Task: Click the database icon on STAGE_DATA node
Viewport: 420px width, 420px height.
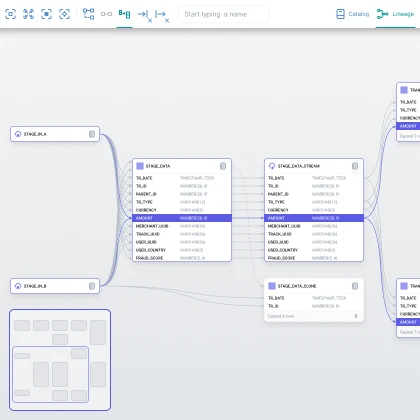Action: click(x=223, y=166)
